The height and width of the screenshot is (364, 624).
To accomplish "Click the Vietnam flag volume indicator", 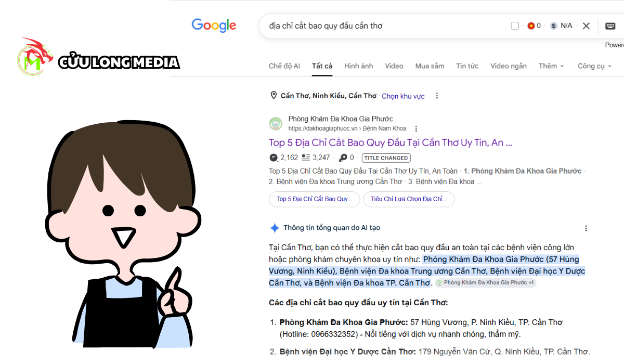I will [531, 26].
